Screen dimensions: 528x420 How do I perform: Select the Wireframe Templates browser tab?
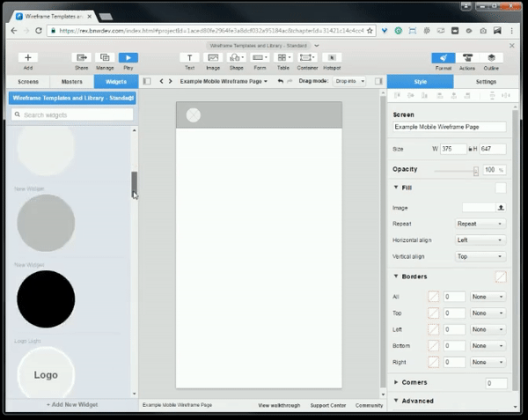click(54, 16)
